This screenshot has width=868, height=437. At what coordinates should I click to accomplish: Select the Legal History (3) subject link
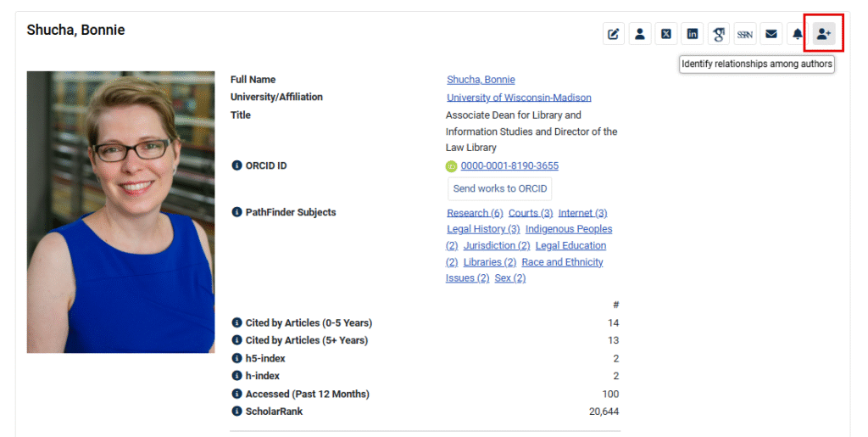483,229
